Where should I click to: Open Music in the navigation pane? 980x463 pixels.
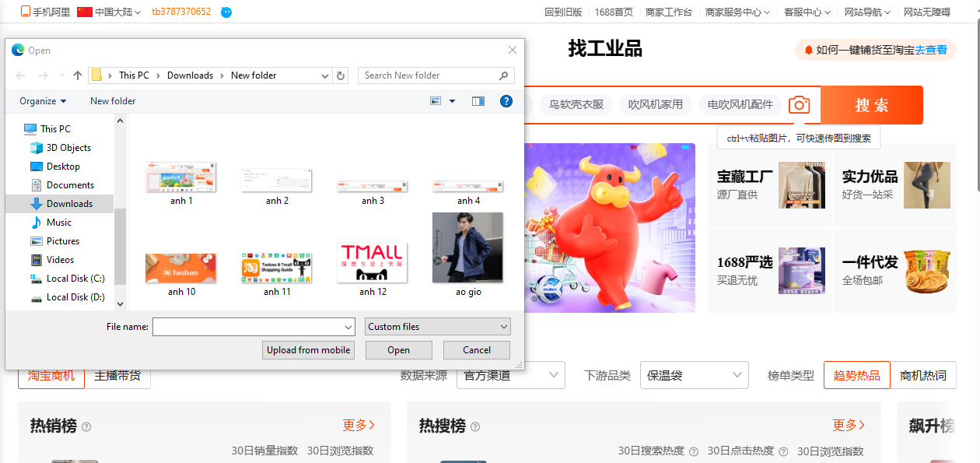[59, 223]
